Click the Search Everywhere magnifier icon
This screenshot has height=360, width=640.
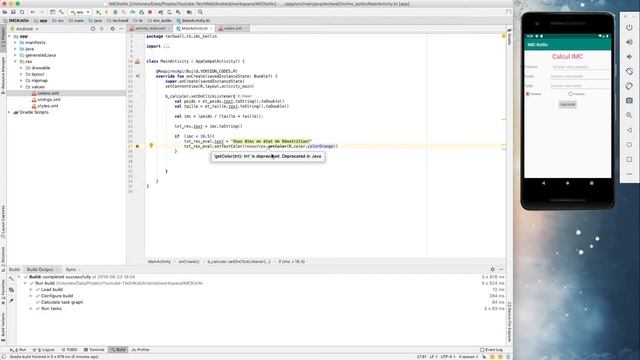point(200,12)
